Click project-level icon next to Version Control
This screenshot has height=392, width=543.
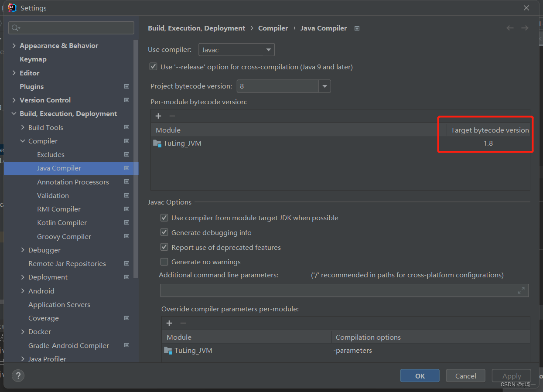click(x=127, y=100)
